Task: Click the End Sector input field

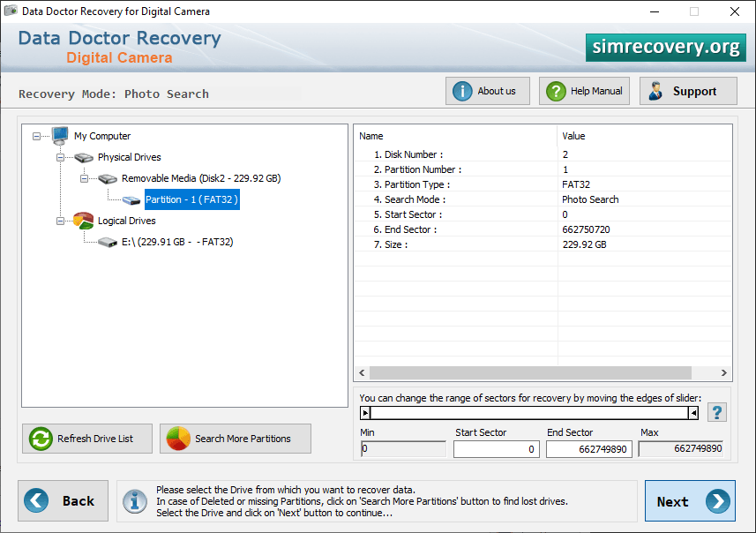Action: coord(588,449)
